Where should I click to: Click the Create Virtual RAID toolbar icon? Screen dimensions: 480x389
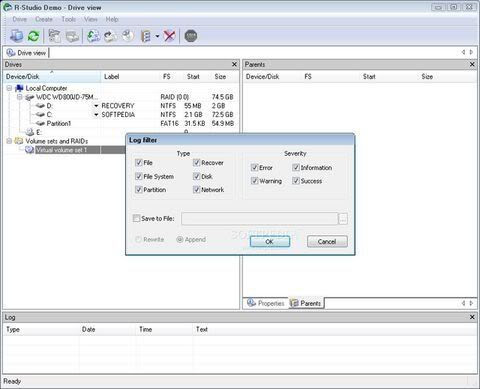pyautogui.click(x=145, y=36)
